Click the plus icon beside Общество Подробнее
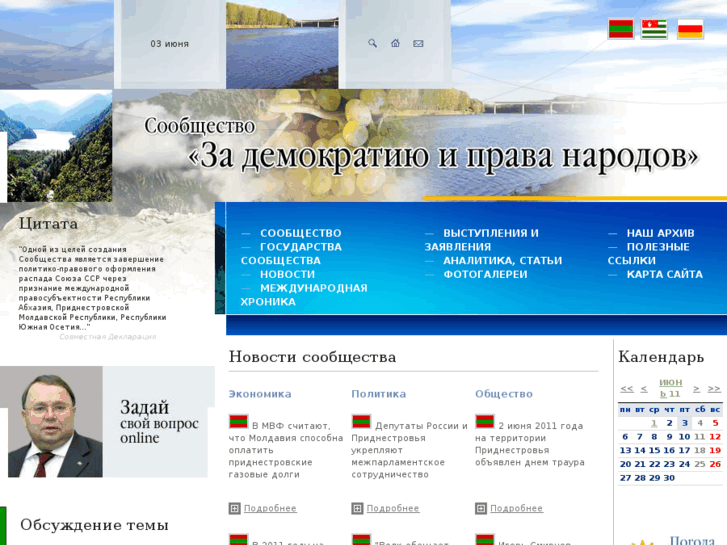 (x=481, y=509)
